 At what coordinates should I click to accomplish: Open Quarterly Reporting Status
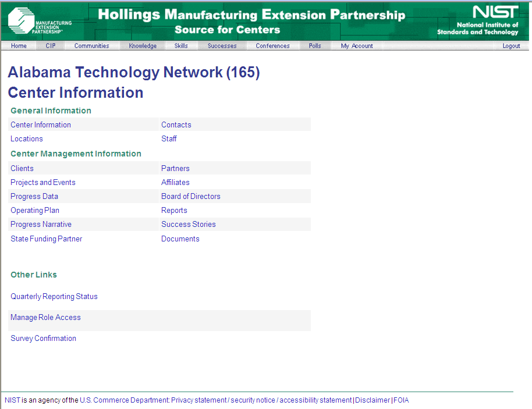pos(54,296)
